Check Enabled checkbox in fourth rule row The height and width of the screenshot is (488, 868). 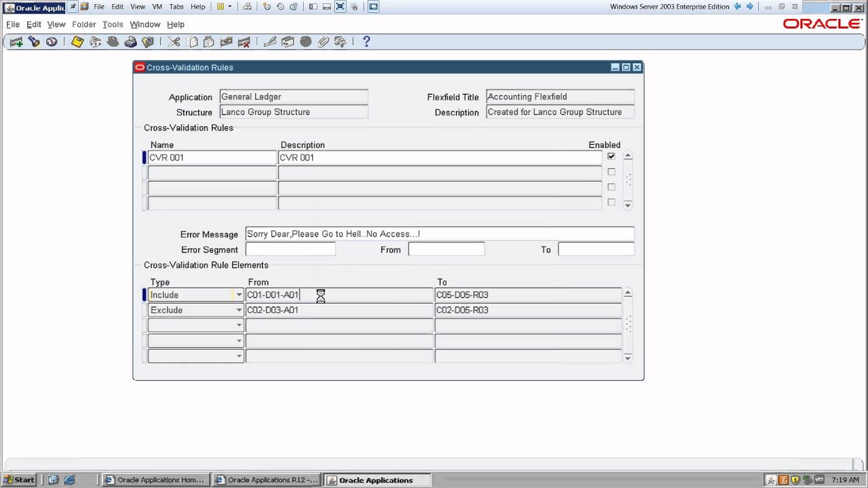(x=611, y=203)
